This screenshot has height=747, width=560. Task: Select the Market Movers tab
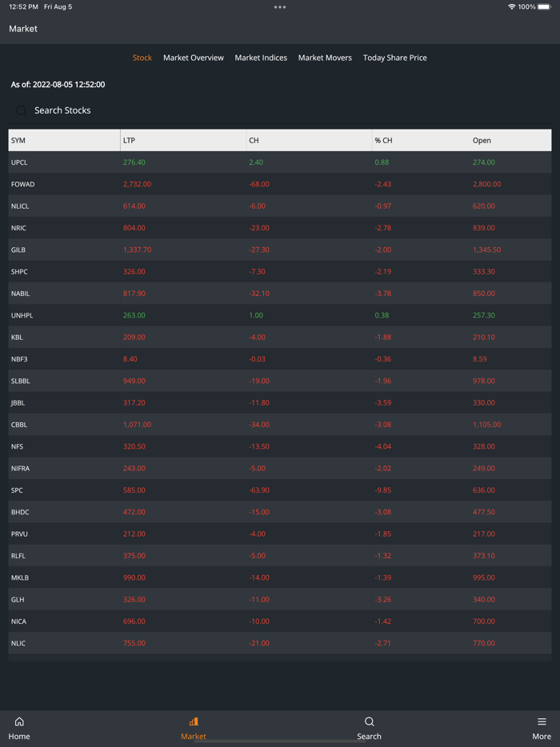coord(325,58)
